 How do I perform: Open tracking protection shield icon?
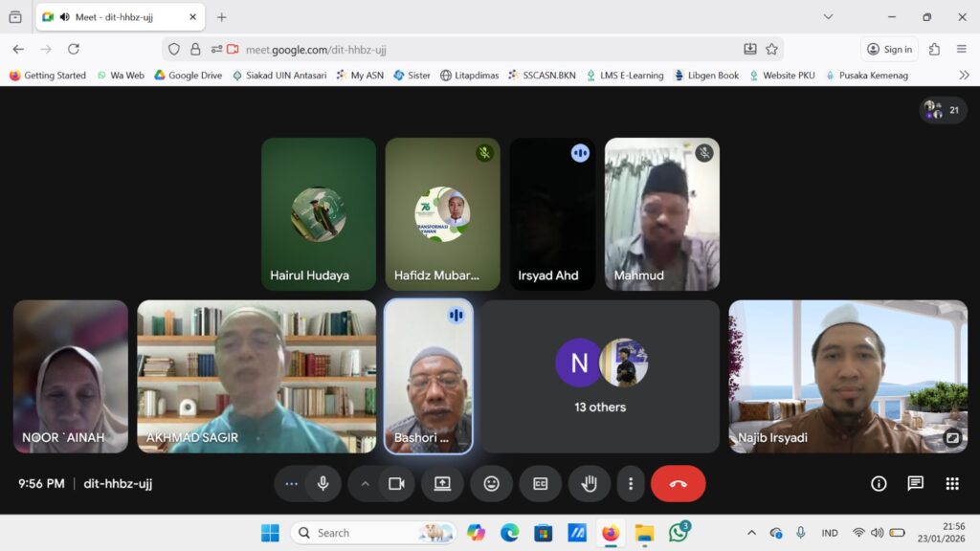(x=174, y=50)
